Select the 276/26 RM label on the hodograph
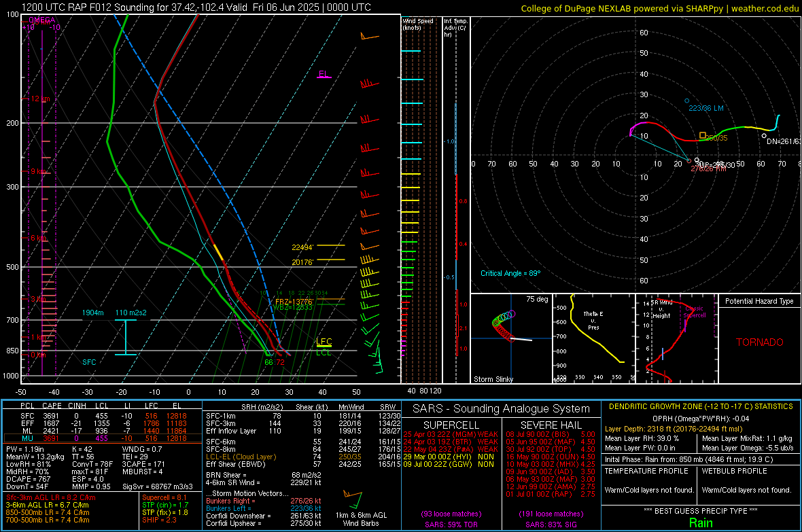This screenshot has height=532, width=802. [708, 169]
